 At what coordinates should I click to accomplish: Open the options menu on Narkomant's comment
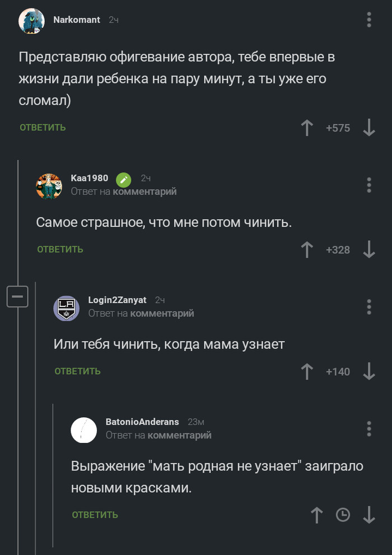coord(368,20)
